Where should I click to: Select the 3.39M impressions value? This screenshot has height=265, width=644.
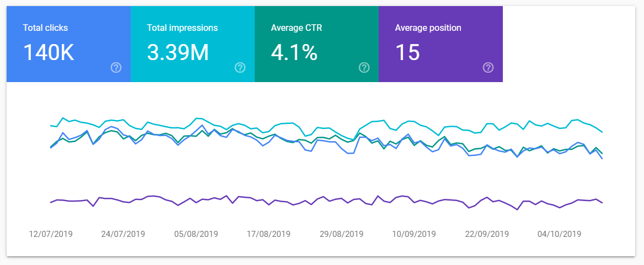click(178, 52)
